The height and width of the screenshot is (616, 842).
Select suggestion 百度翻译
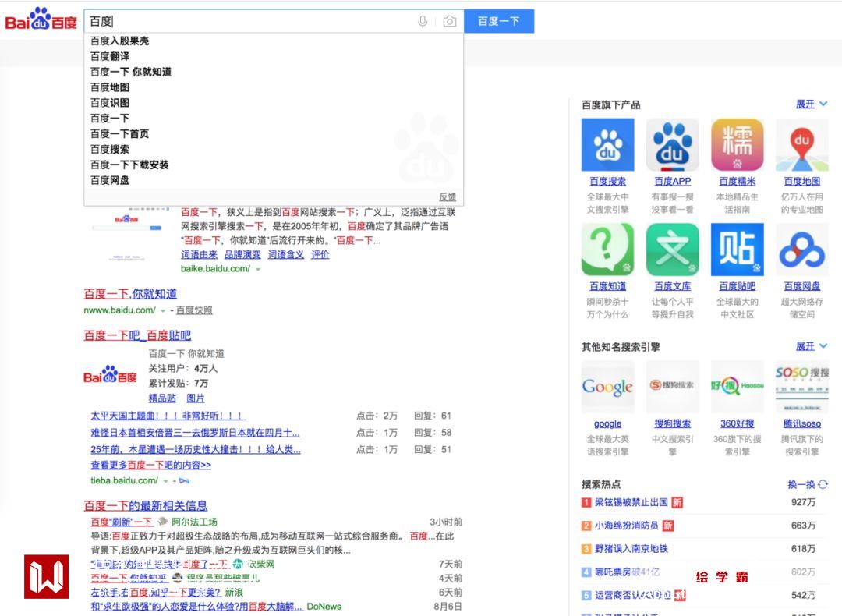point(110,56)
